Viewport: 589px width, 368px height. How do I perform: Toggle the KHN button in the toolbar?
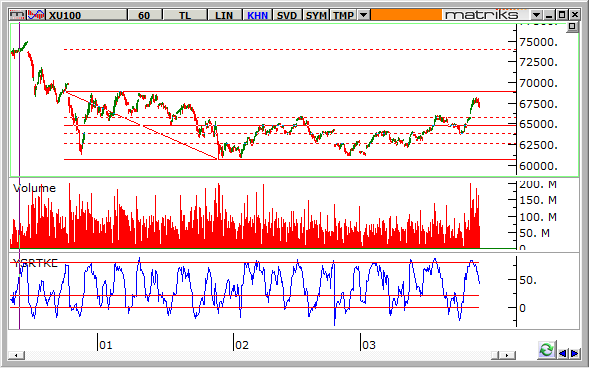pos(257,15)
